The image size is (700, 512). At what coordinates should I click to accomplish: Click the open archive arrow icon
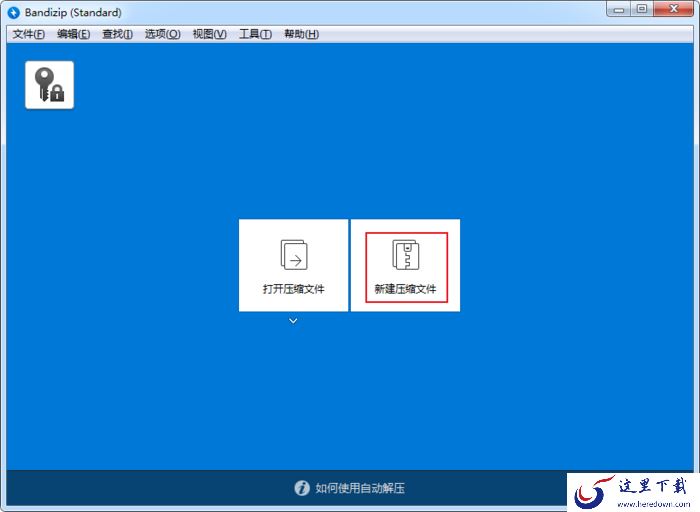(x=294, y=255)
